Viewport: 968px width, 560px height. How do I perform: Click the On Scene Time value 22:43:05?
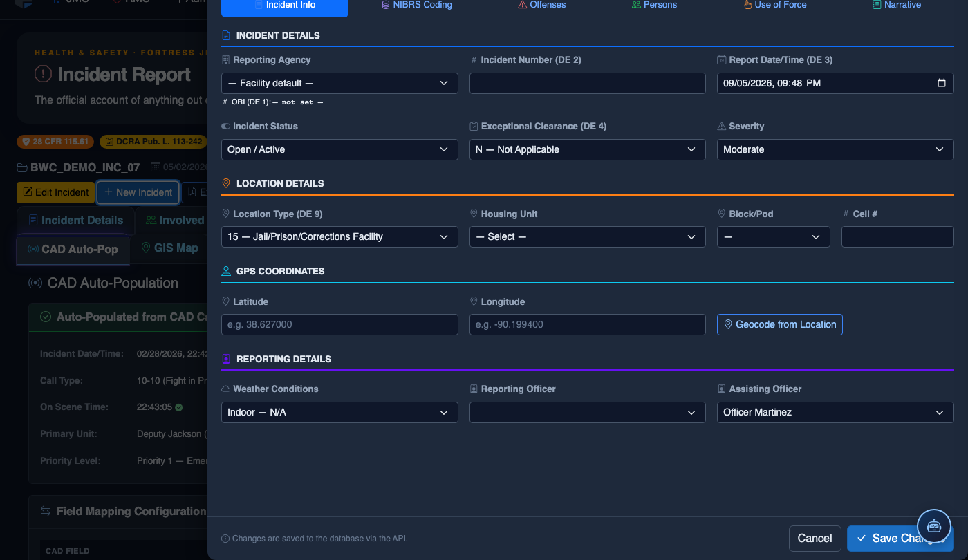[x=154, y=407]
